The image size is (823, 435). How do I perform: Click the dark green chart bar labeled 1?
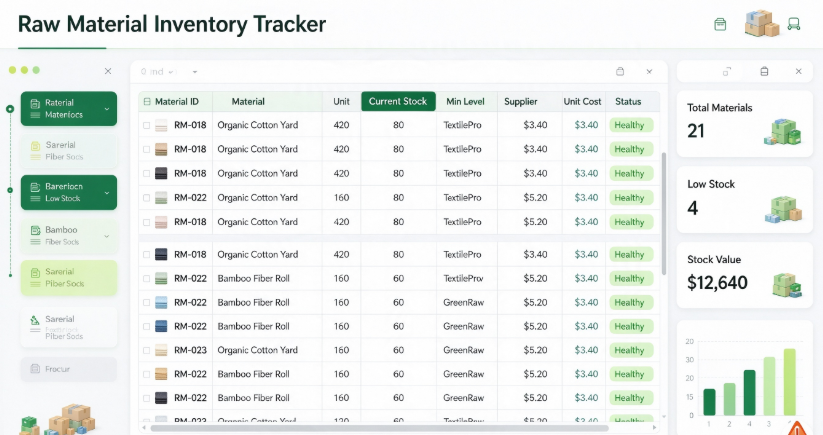pos(709,402)
